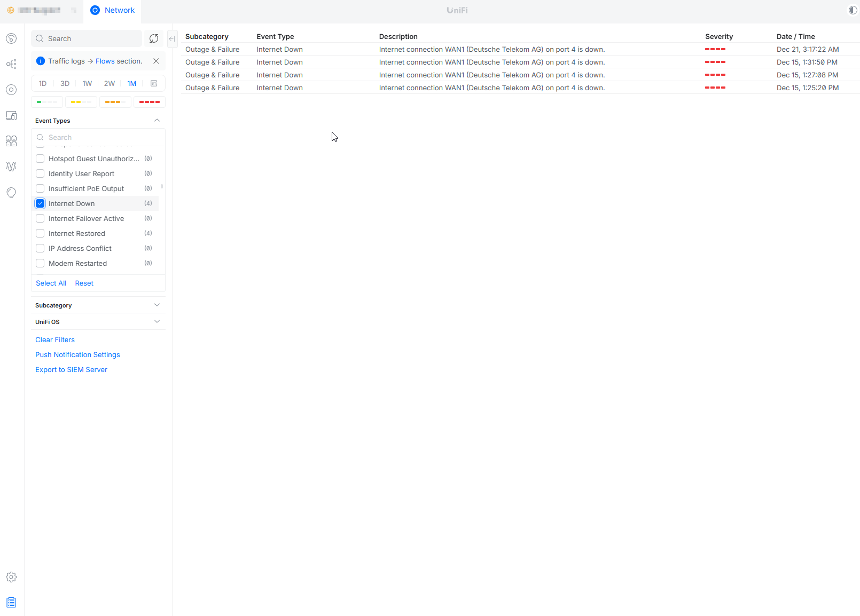Viewport: 860px width, 616px height.
Task: Open the Insights waveform icon in sidebar
Action: point(11,167)
